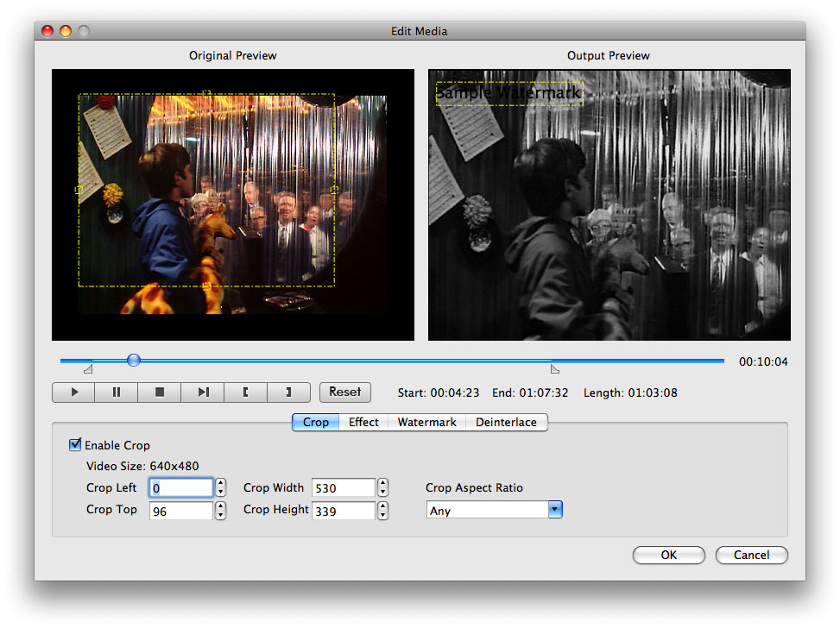Image resolution: width=840 pixels, height=628 pixels.
Task: Confirm edits with the OK button
Action: point(668,555)
